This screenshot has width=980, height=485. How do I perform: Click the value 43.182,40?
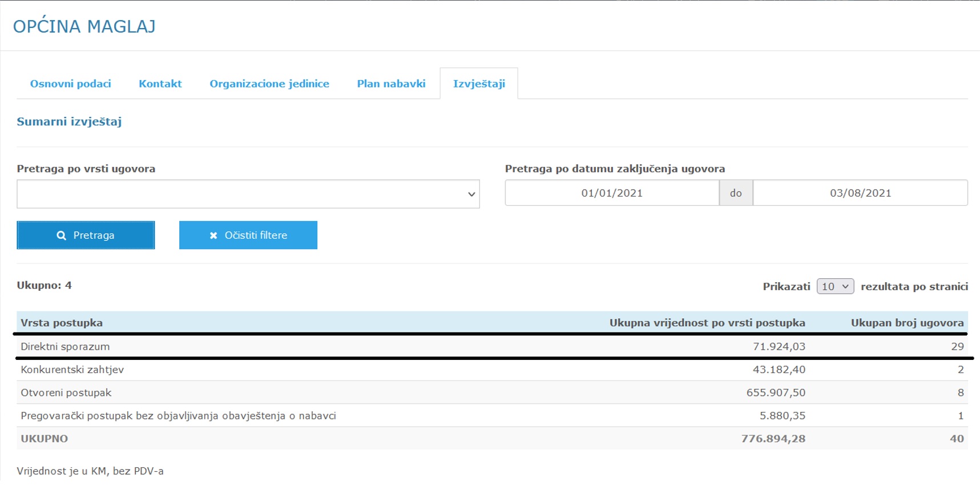coord(779,370)
